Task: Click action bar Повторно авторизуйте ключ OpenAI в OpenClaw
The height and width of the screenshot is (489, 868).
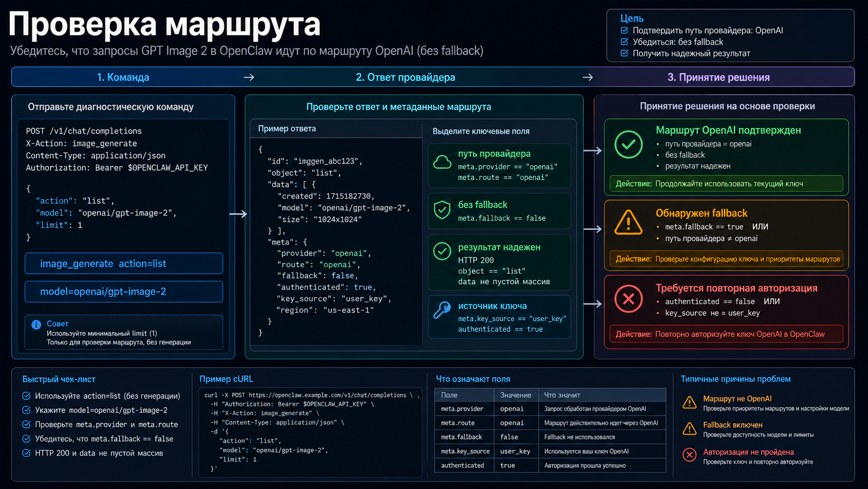Action: click(726, 334)
